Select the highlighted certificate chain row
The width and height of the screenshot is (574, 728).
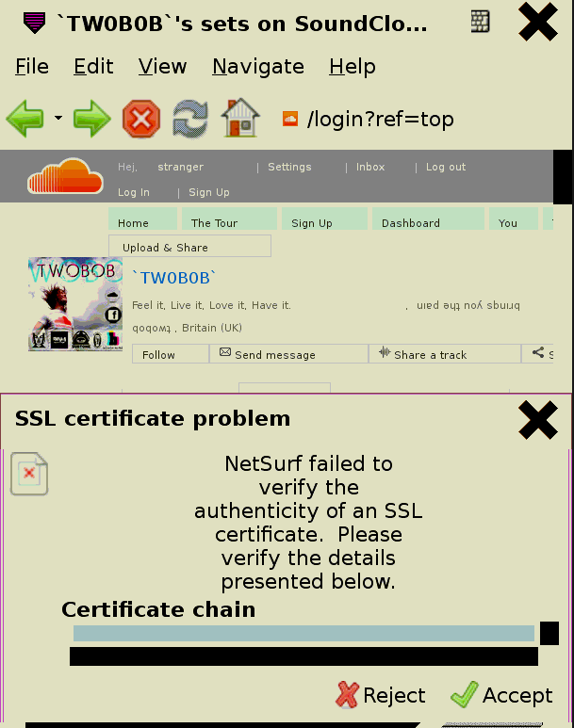pos(303,633)
